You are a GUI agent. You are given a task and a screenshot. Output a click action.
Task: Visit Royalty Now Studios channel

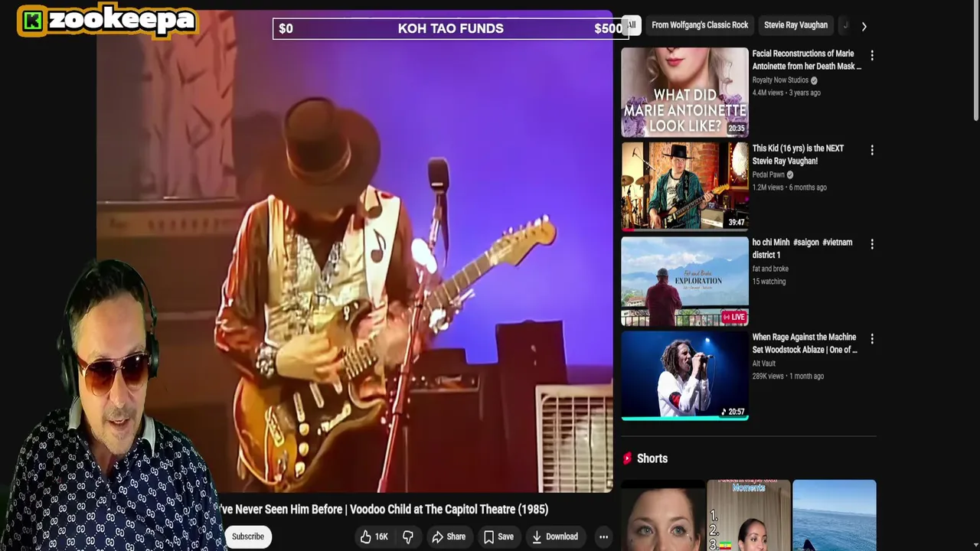click(780, 80)
